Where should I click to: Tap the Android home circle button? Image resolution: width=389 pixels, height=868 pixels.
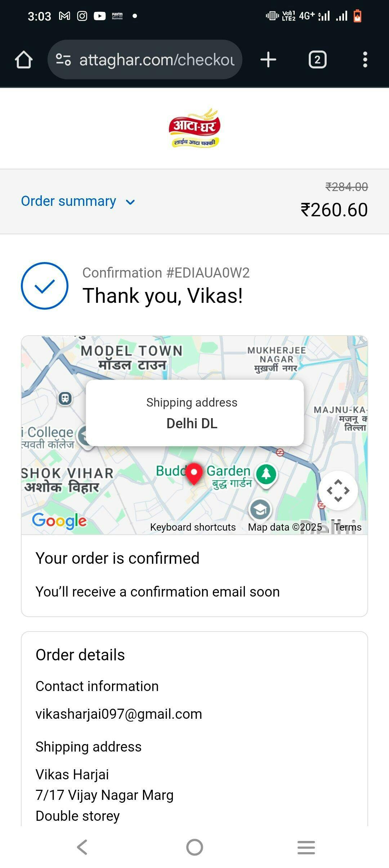[194, 847]
